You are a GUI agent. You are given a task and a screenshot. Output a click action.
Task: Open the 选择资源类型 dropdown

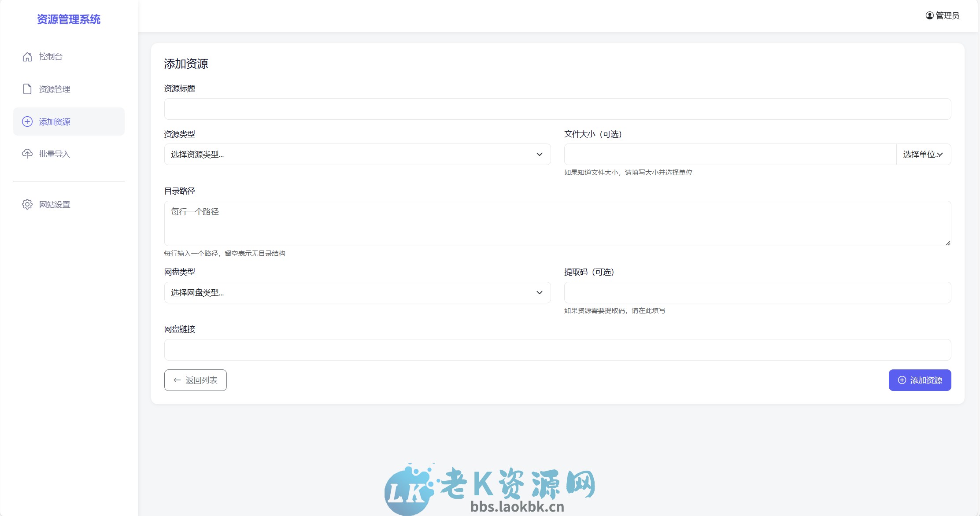click(x=357, y=154)
